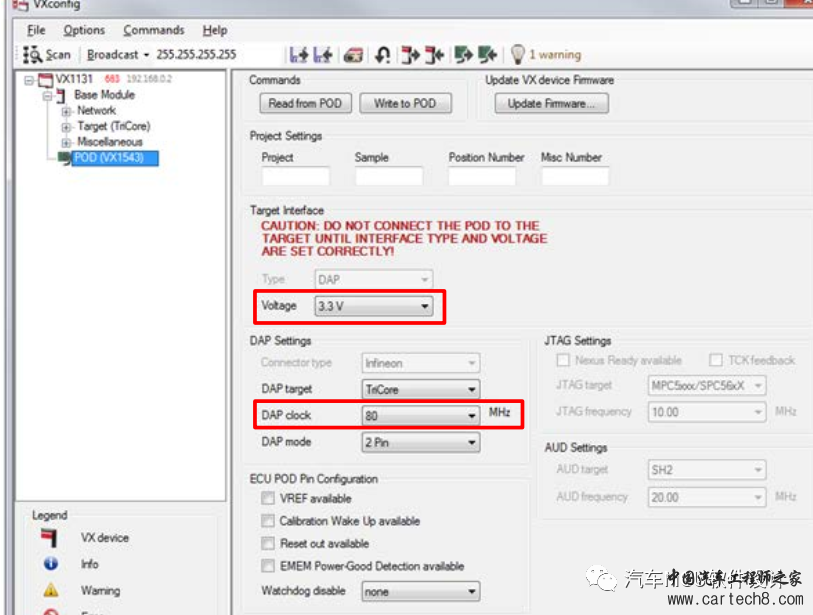Select Miscellaneous in the tree

109,142
